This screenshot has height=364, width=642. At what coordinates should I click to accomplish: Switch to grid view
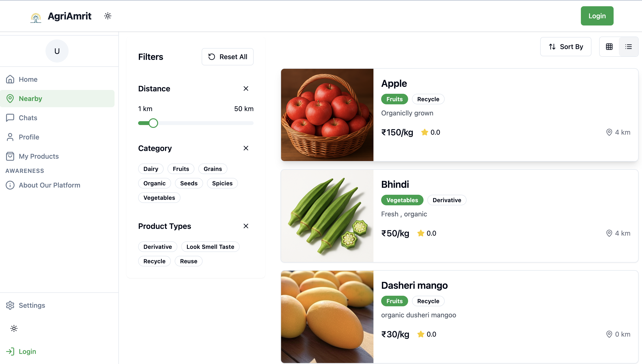[x=610, y=46]
